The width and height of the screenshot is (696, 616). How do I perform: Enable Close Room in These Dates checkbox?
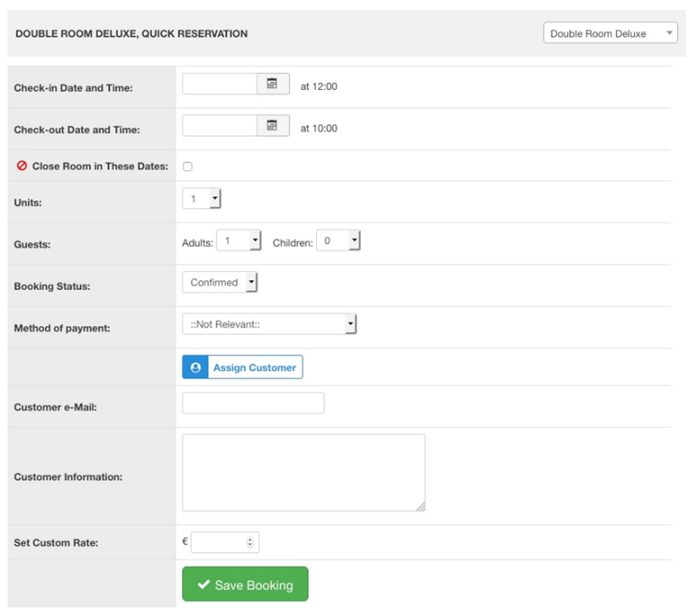coord(188,167)
